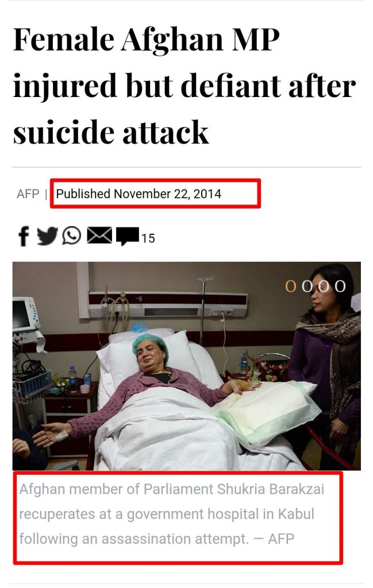Share article via Twitter icon
This screenshot has height=588, width=373.
tap(47, 236)
